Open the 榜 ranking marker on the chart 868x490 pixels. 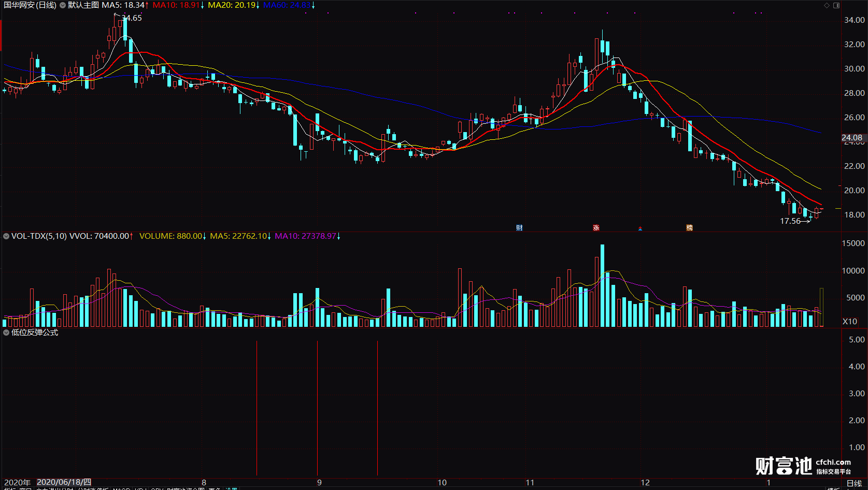click(x=689, y=228)
